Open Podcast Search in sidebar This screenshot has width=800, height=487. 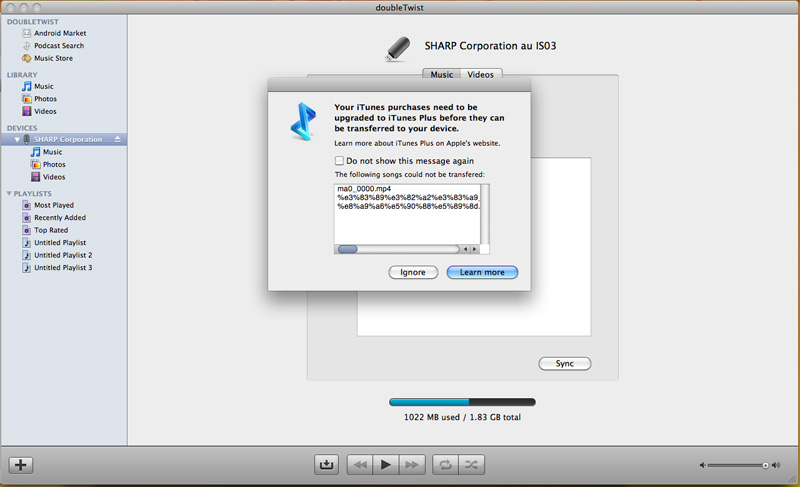59,46
